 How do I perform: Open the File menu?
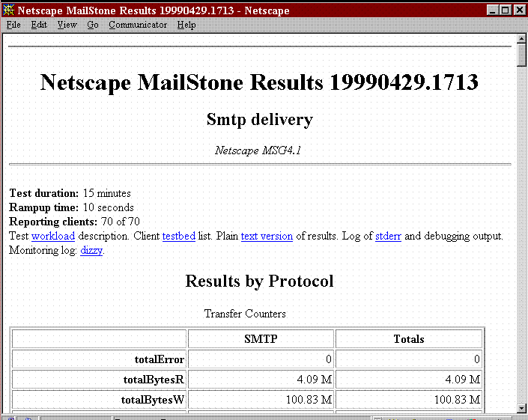point(13,25)
